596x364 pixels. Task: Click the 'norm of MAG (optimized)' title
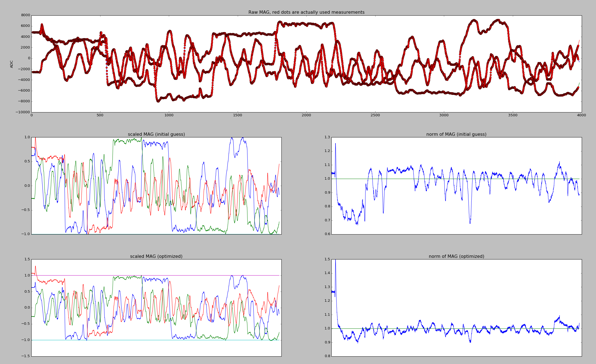click(x=456, y=256)
